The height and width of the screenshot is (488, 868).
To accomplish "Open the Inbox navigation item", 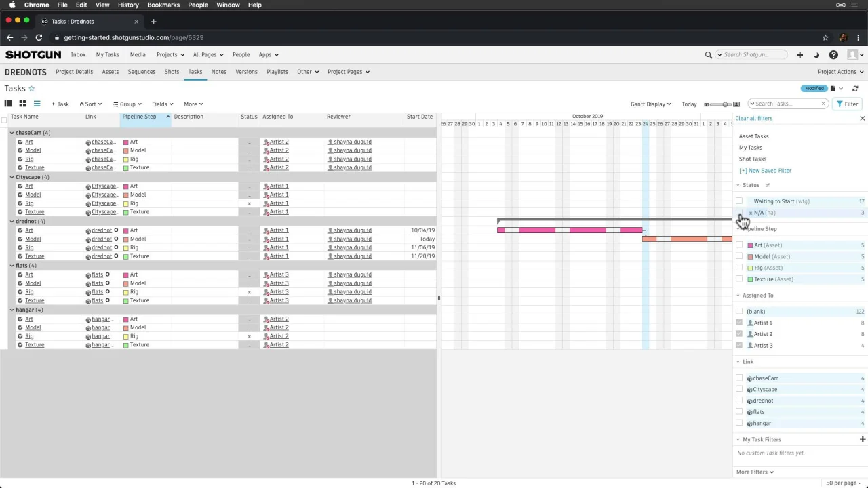I will (78, 55).
